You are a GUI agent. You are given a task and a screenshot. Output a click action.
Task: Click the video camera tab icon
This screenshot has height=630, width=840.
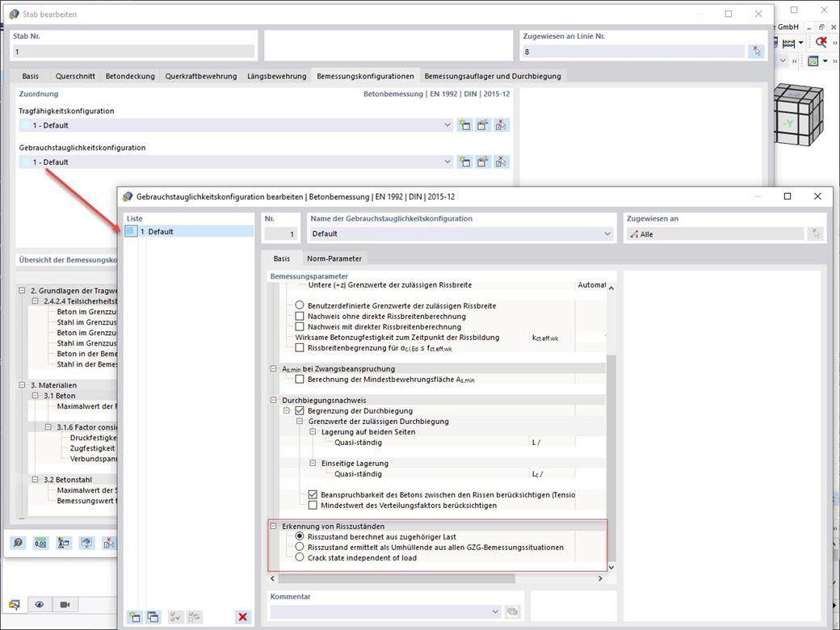65,604
